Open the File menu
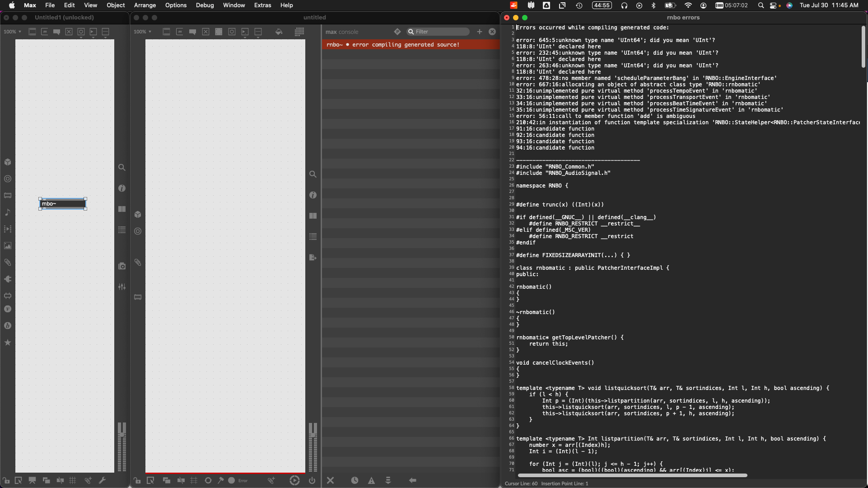This screenshot has width=868, height=488. pyautogui.click(x=50, y=5)
